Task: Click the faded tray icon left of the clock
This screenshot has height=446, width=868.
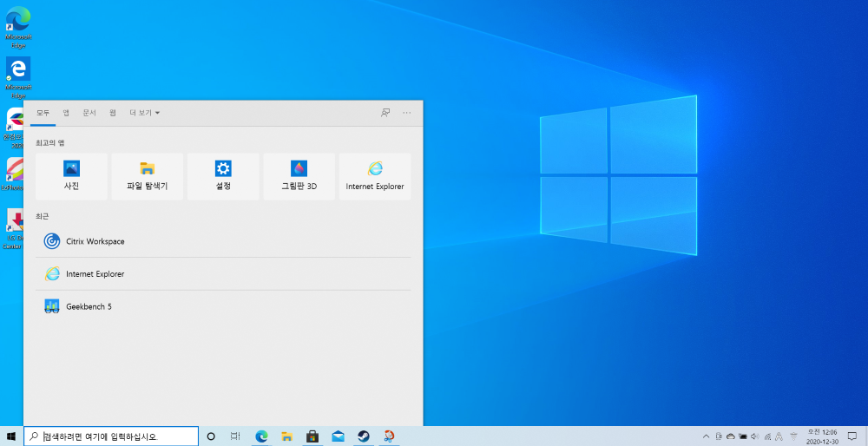Action: tap(793, 436)
